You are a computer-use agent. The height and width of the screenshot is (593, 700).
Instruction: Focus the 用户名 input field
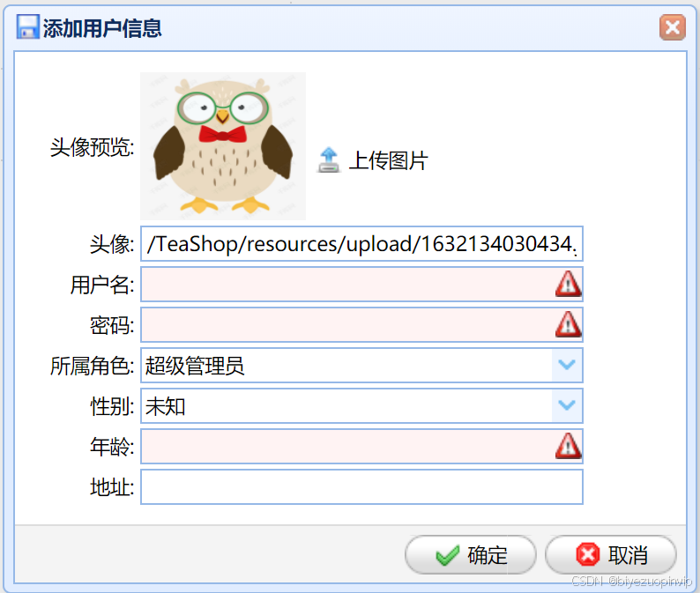(x=361, y=285)
